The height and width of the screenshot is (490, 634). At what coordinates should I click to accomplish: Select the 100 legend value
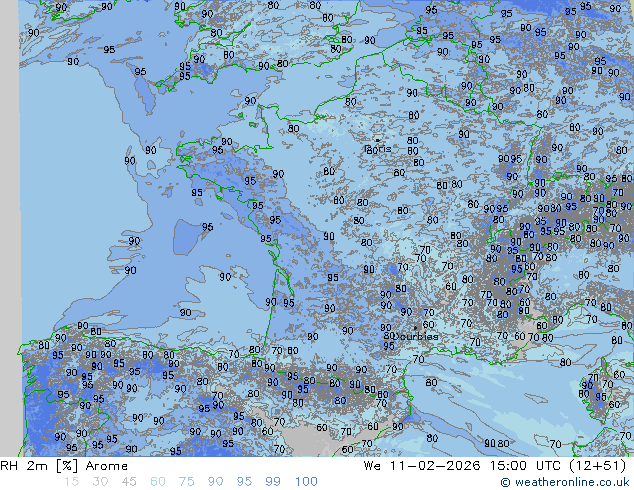306,482
